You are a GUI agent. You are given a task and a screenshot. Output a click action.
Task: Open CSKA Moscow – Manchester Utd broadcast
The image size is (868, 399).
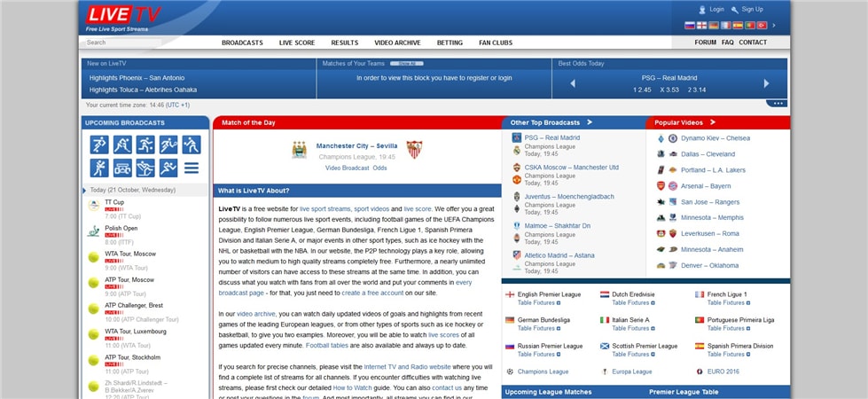[572, 167]
